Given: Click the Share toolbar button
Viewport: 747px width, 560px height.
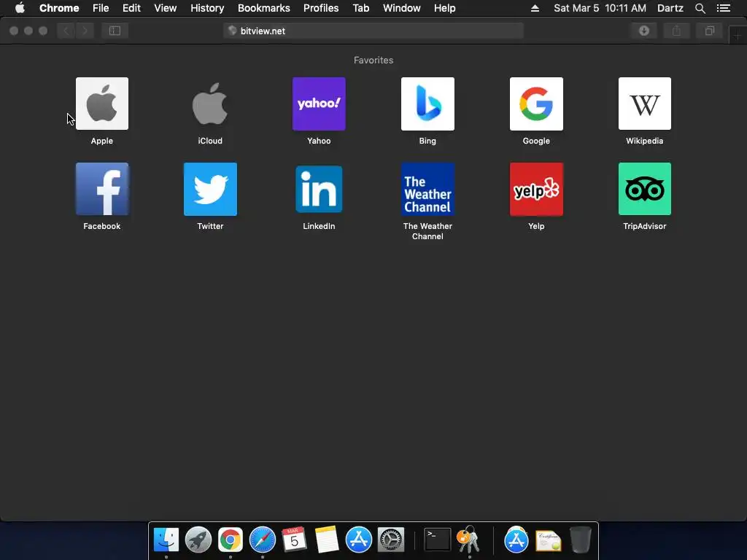Looking at the screenshot, I should click(x=676, y=31).
